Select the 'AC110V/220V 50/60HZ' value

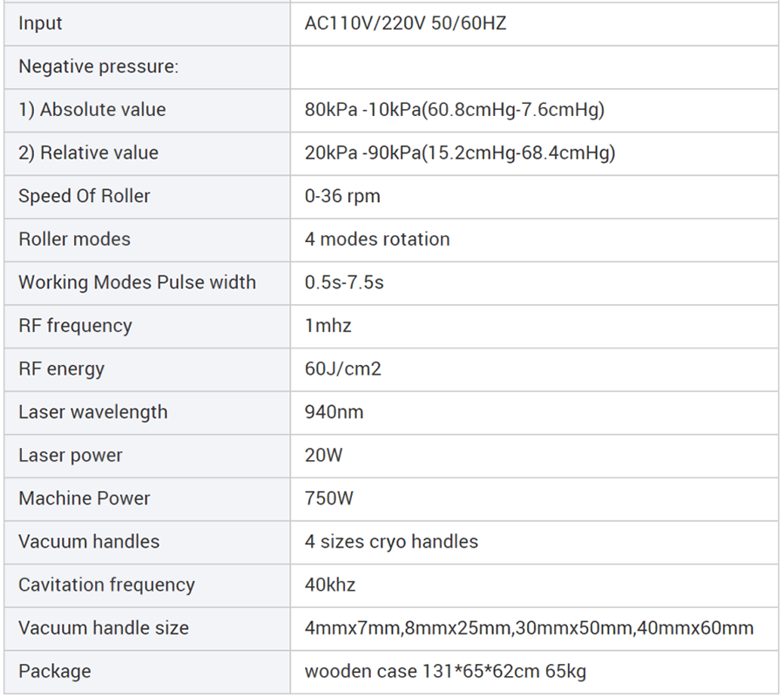click(x=405, y=24)
